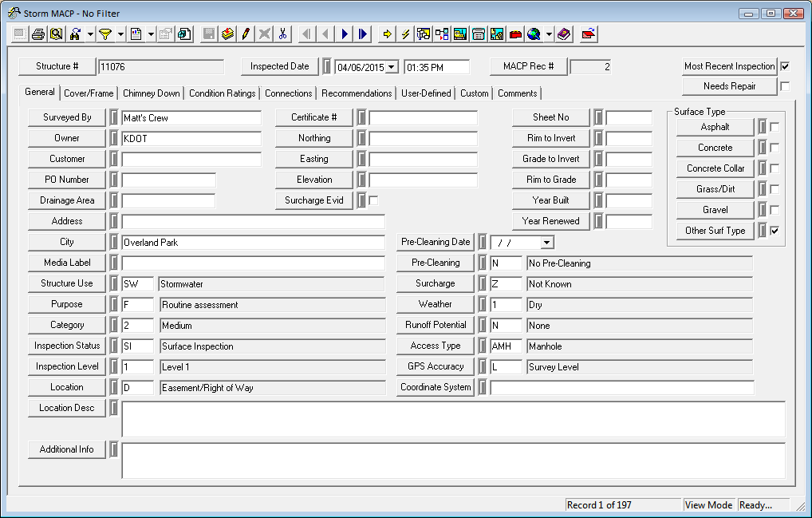
Task: Click the Coordinate System button
Action: [x=436, y=387]
